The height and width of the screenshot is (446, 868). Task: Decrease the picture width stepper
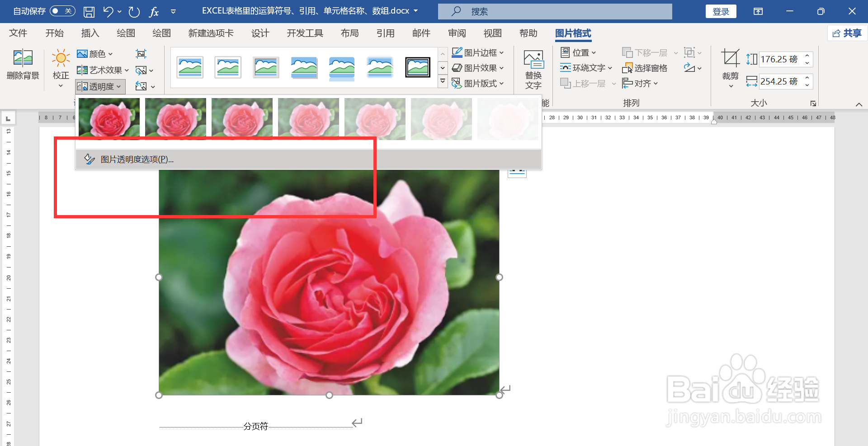tap(807, 85)
